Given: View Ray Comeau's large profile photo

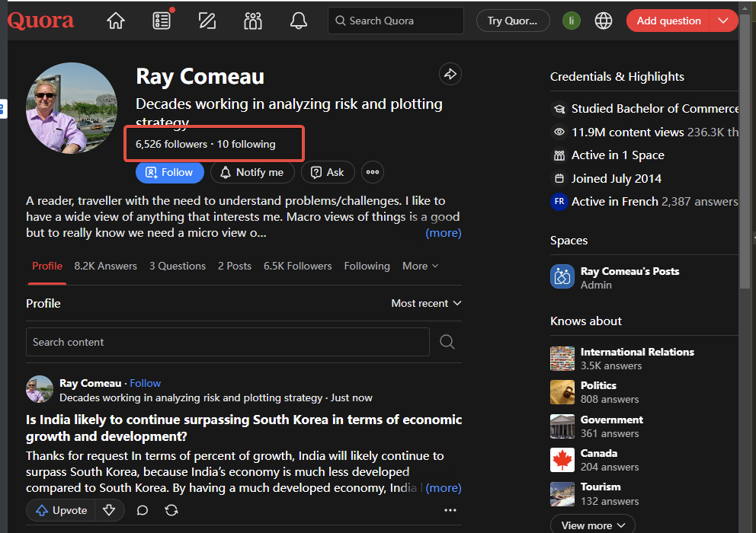Looking at the screenshot, I should click(72, 108).
